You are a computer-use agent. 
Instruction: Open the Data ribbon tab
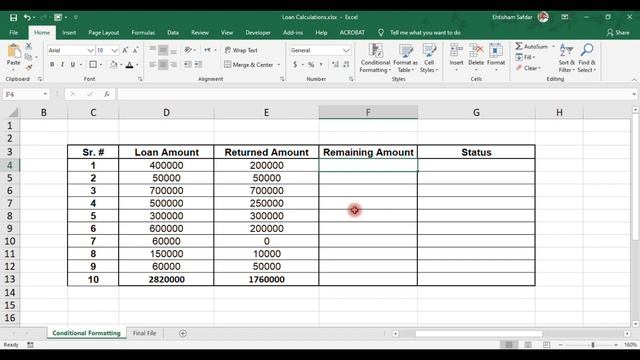[173, 33]
